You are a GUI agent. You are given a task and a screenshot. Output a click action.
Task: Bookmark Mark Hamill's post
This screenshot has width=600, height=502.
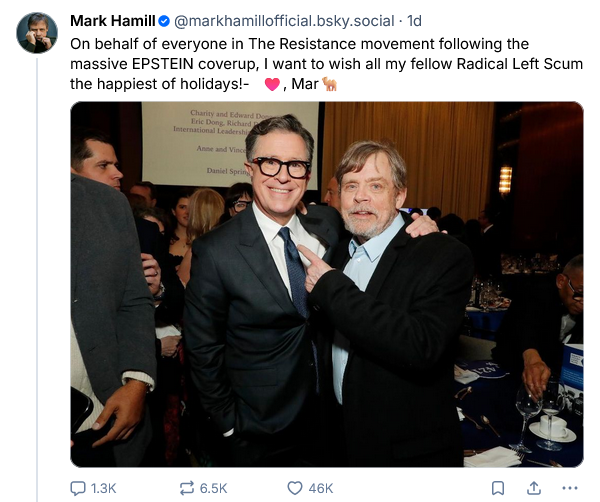pos(498,488)
